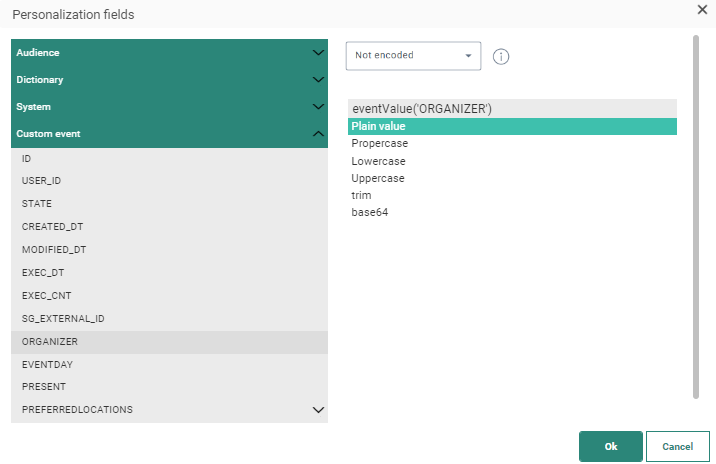Choose the Propercase format option
The width and height of the screenshot is (716, 464).
380,144
